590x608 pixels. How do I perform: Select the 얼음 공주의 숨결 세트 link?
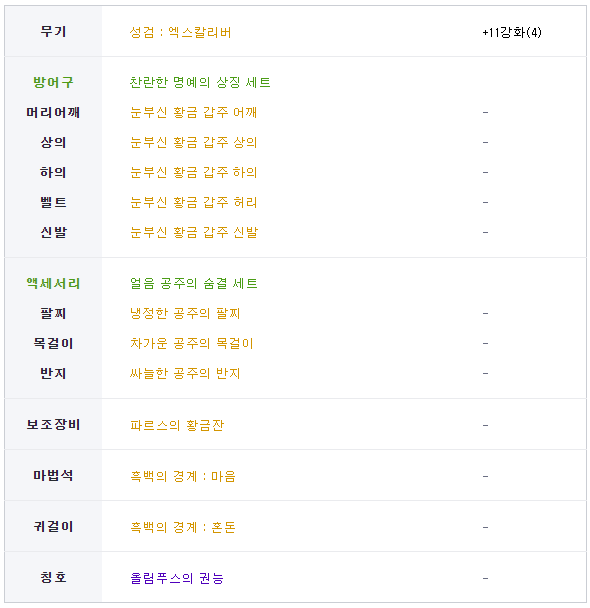coord(193,283)
